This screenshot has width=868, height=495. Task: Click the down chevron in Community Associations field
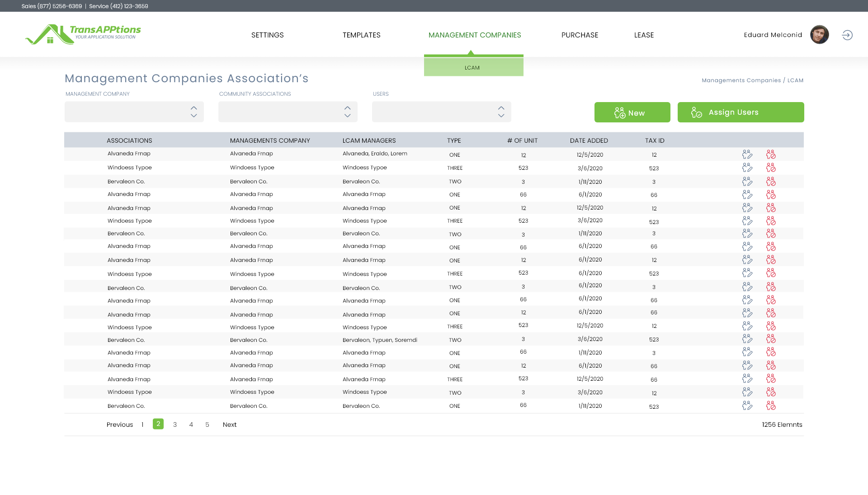348,116
